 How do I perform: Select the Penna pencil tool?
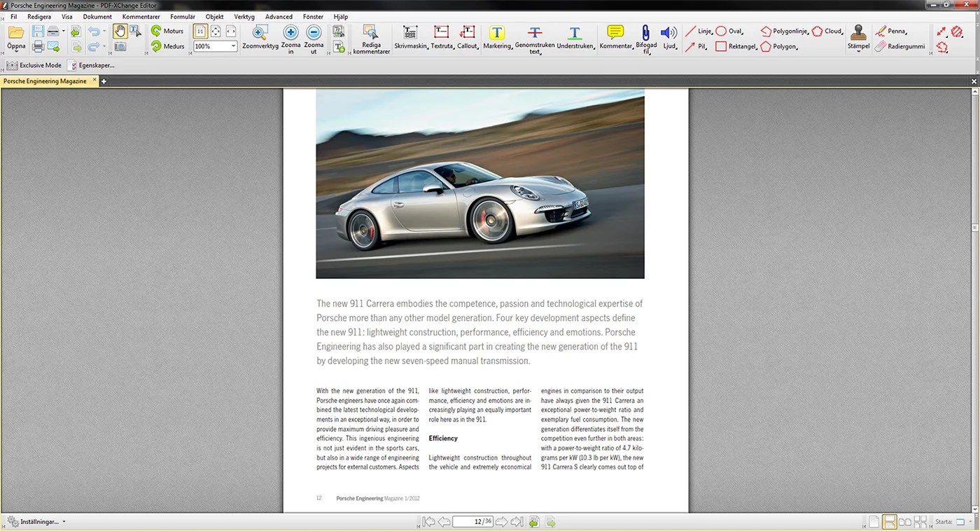(x=890, y=32)
